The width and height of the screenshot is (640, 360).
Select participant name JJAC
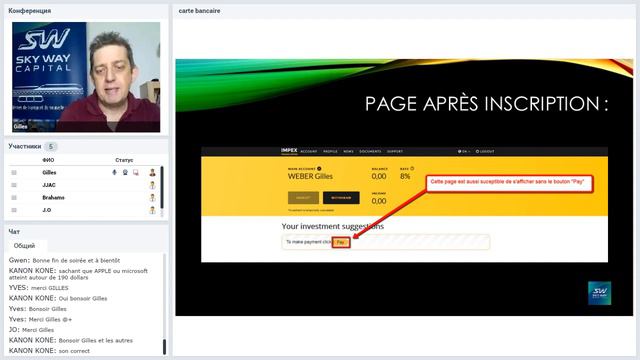click(x=49, y=185)
